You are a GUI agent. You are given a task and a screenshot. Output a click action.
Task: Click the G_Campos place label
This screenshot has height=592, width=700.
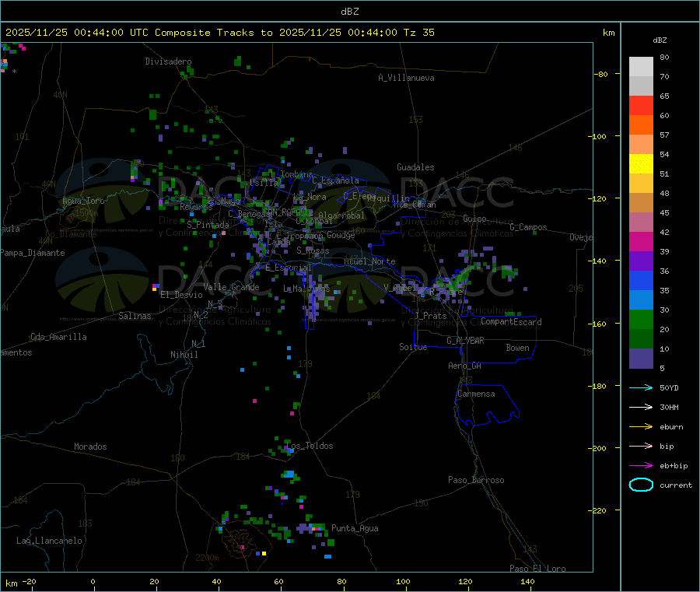pyautogui.click(x=528, y=227)
